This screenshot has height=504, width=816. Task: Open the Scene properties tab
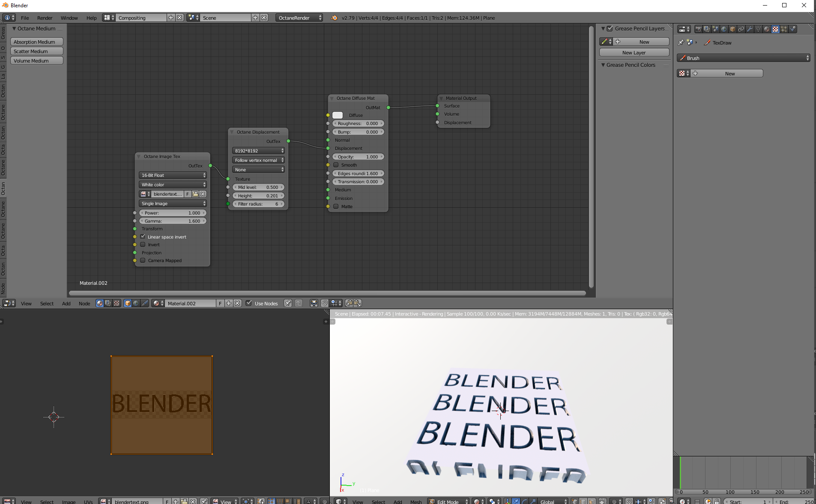coord(715,29)
